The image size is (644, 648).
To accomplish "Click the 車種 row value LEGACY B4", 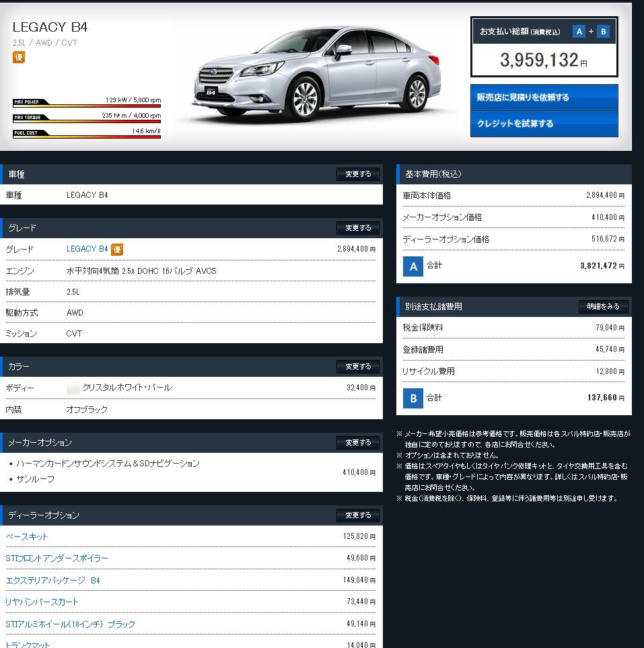I will coord(87,195).
